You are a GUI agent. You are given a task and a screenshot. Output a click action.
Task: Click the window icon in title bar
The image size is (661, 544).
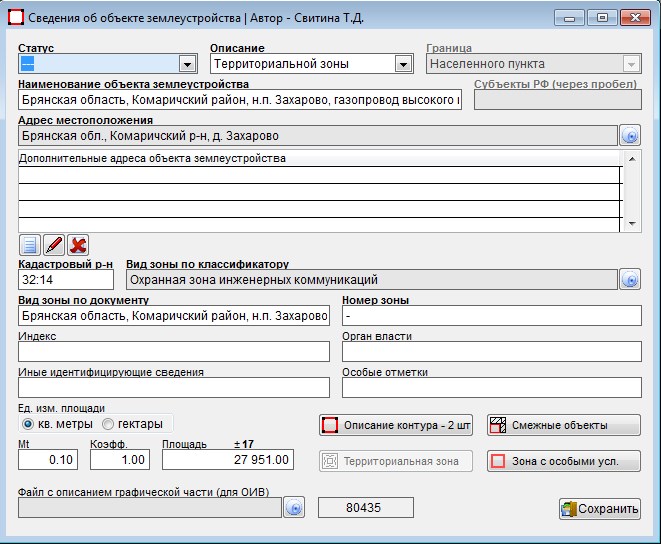pyautogui.click(x=16, y=18)
